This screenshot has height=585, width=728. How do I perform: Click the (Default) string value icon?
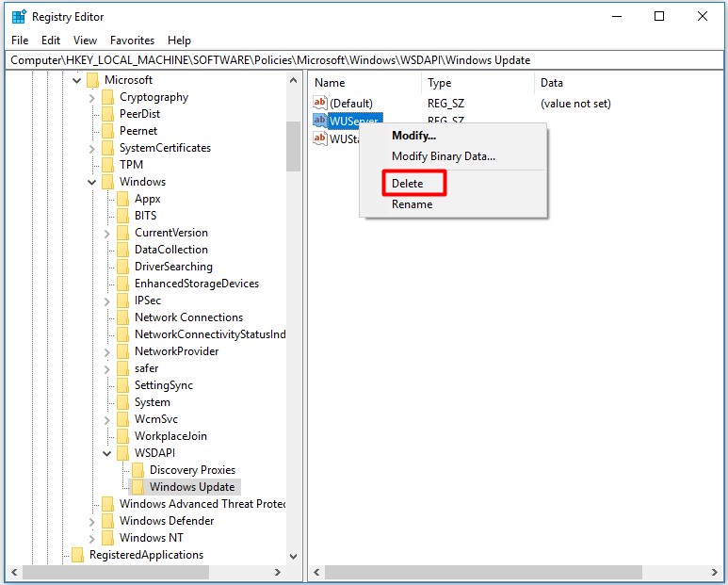point(320,103)
